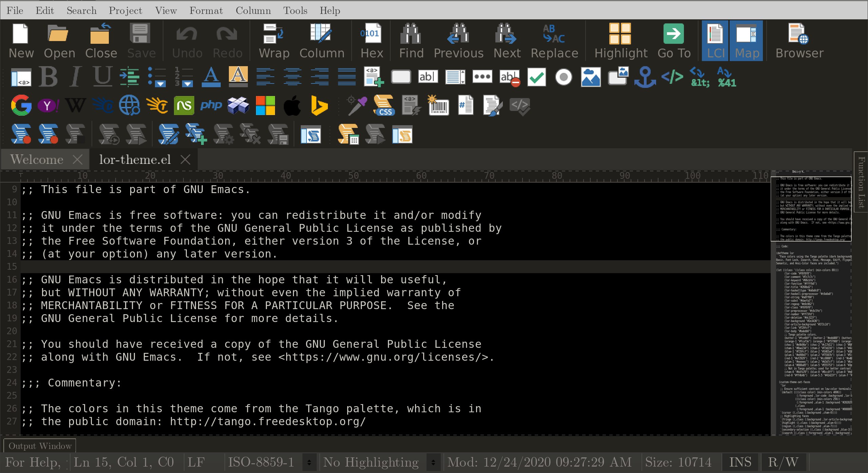Justify text alignment

coord(347,77)
